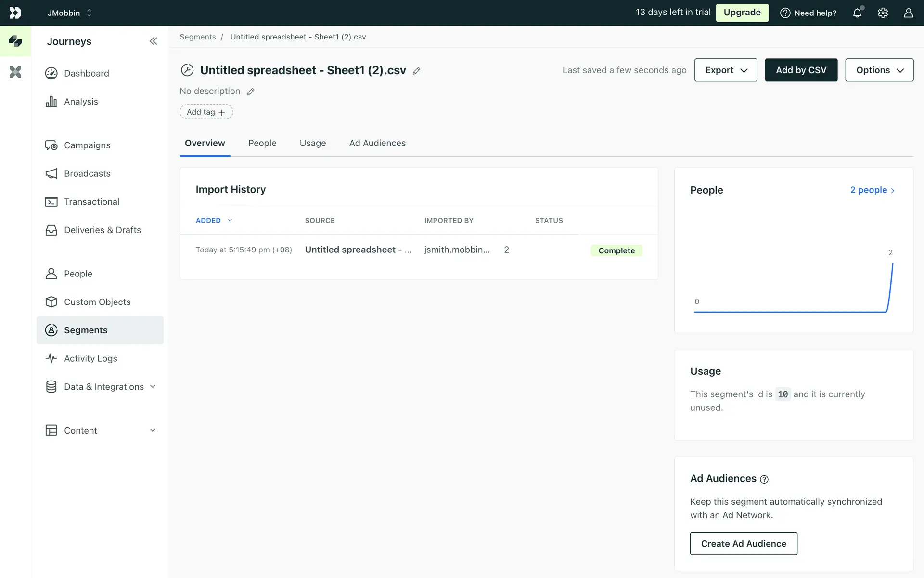Open settings gear icon in top bar
The width and height of the screenshot is (924, 578).
click(883, 13)
